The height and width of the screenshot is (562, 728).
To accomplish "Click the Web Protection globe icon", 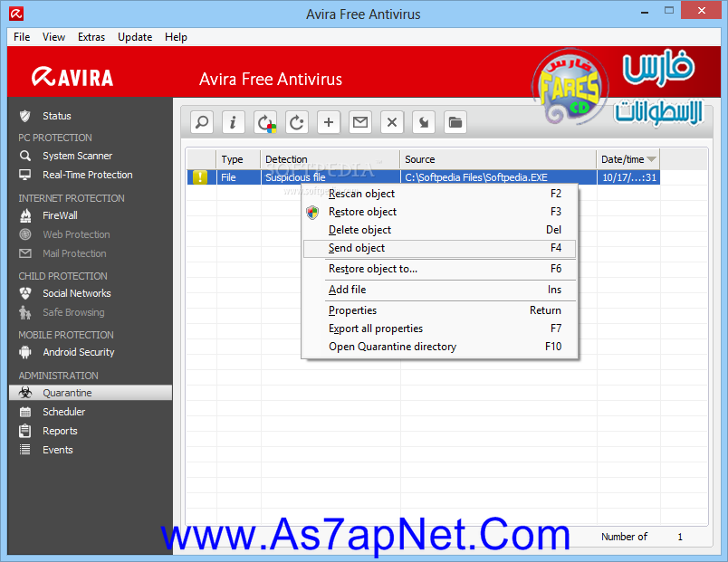I will pos(25,234).
